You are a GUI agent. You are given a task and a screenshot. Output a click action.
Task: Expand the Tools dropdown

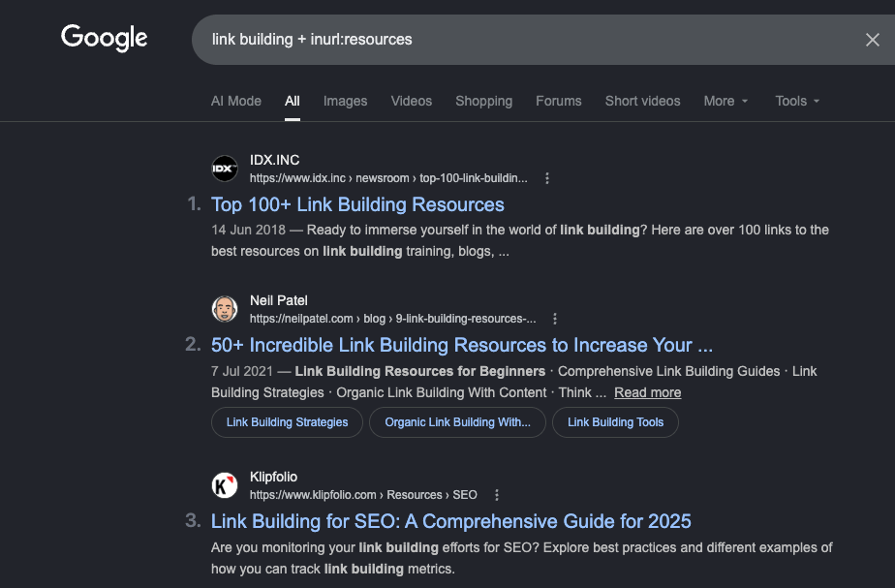pos(797,101)
